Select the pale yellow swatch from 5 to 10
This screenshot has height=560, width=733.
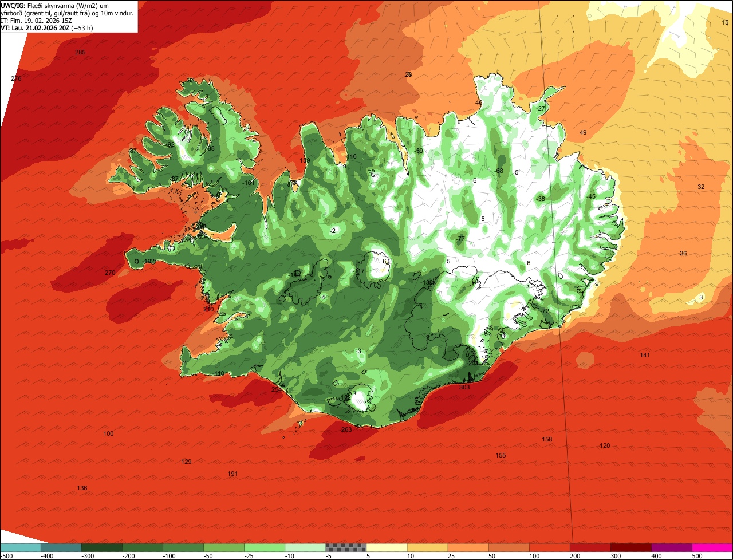point(387,547)
